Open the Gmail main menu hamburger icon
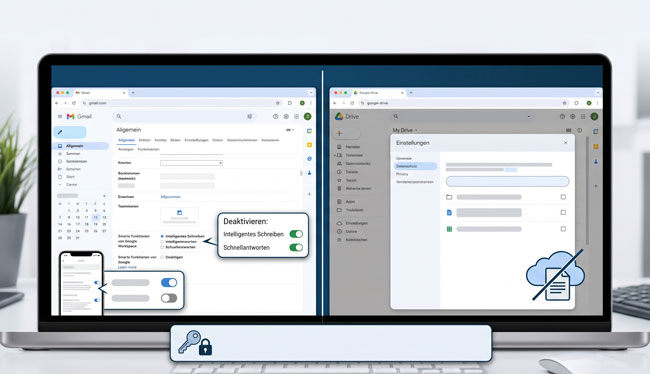 pos(60,117)
